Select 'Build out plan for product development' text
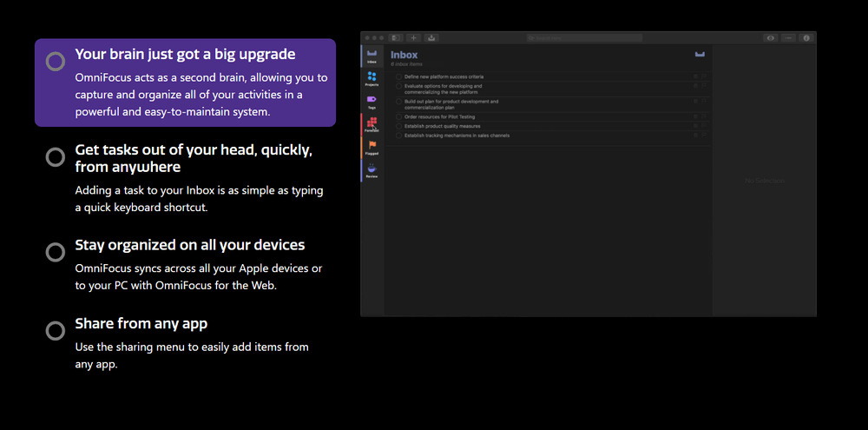Viewport: 868px width, 430px height. (x=451, y=105)
